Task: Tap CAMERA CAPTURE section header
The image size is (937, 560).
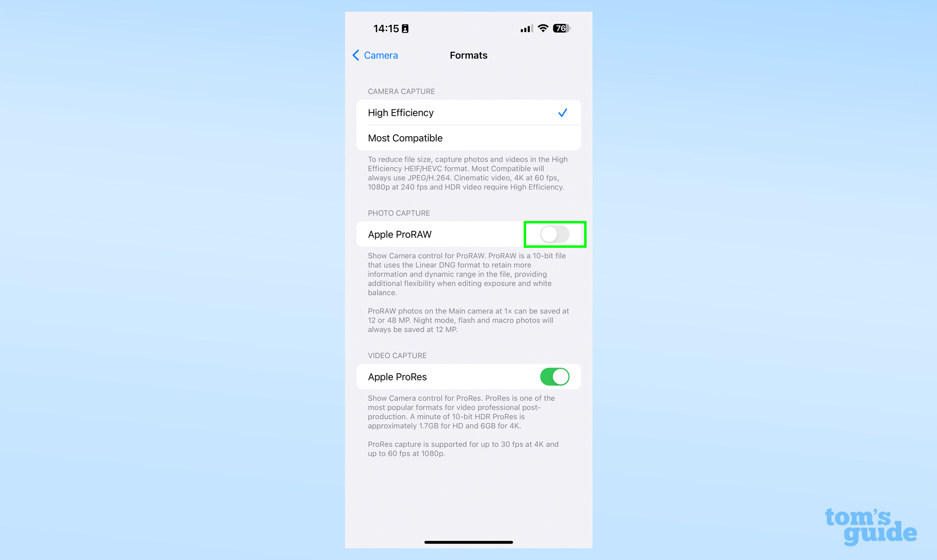Action: tap(400, 91)
